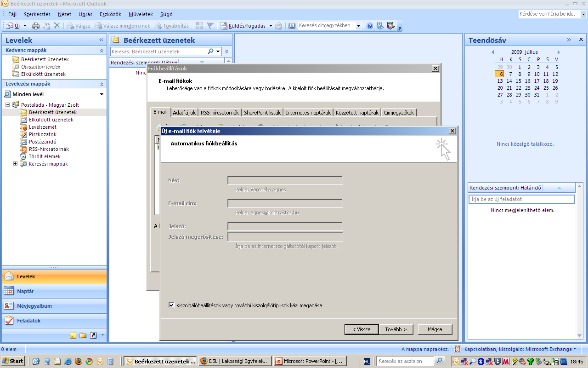Select the Piszkozatok folder
Screen dimensions: 588x368
click(43, 134)
